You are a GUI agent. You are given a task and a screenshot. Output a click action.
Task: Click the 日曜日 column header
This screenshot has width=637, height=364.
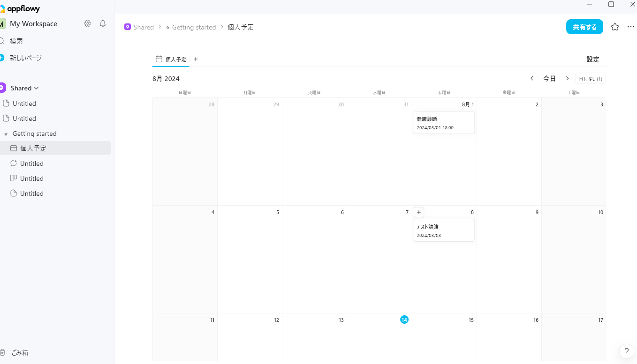[185, 93]
